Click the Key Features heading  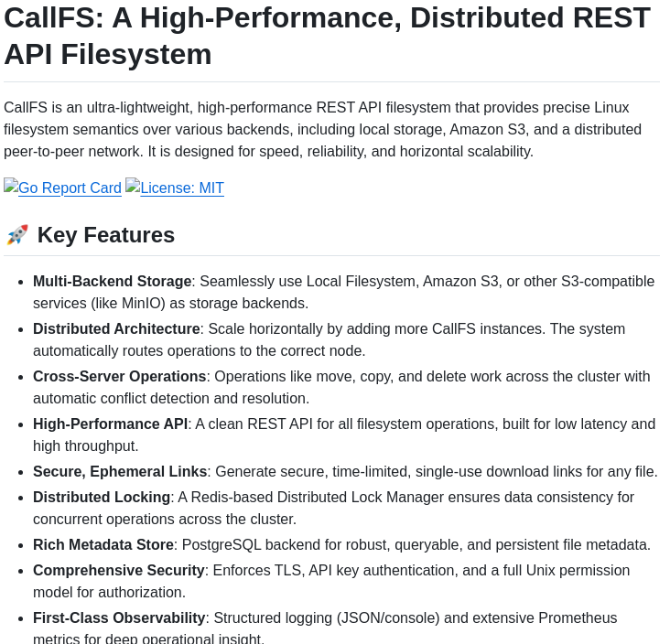[x=105, y=235]
